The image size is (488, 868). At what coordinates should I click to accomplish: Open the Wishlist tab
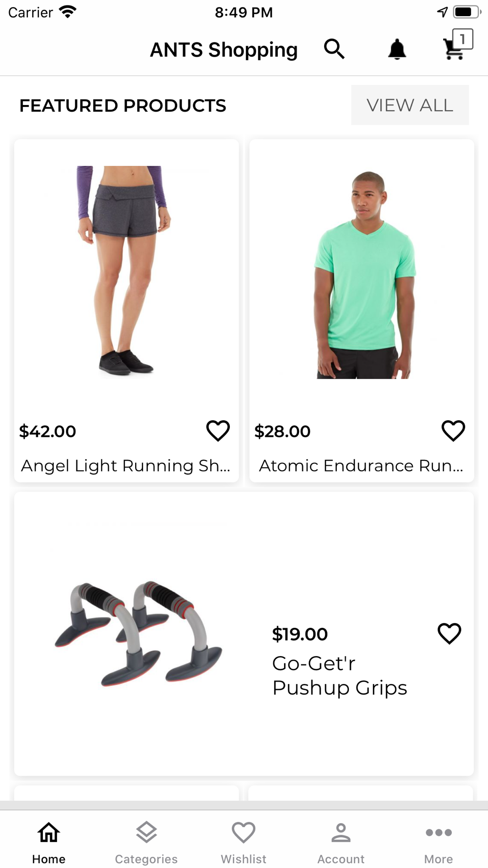(244, 842)
